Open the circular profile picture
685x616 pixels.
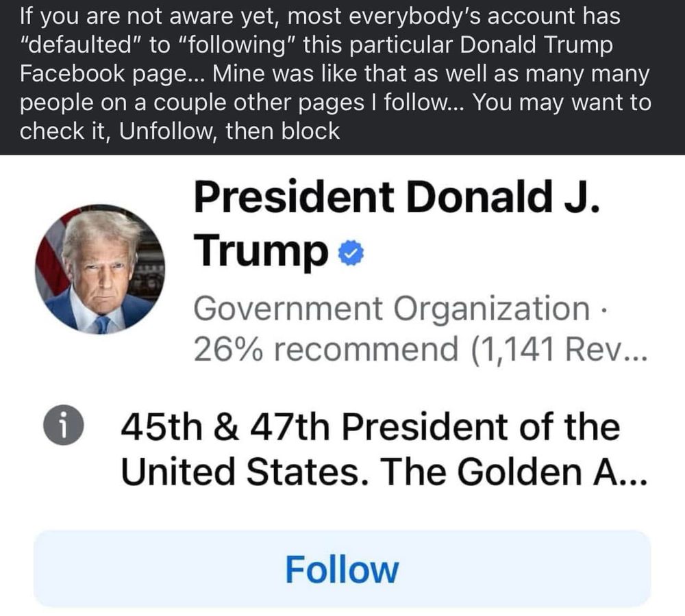point(100,269)
